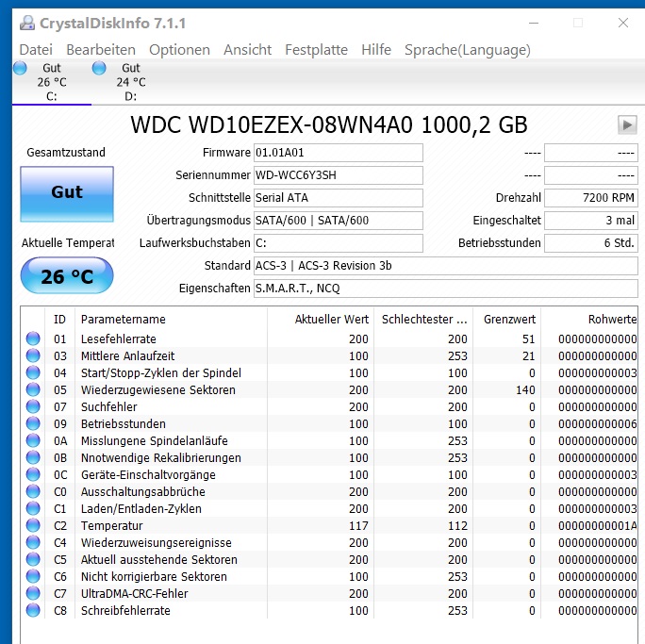Click the Aktuelle Temperat label
The image size is (645, 644).
point(68,243)
